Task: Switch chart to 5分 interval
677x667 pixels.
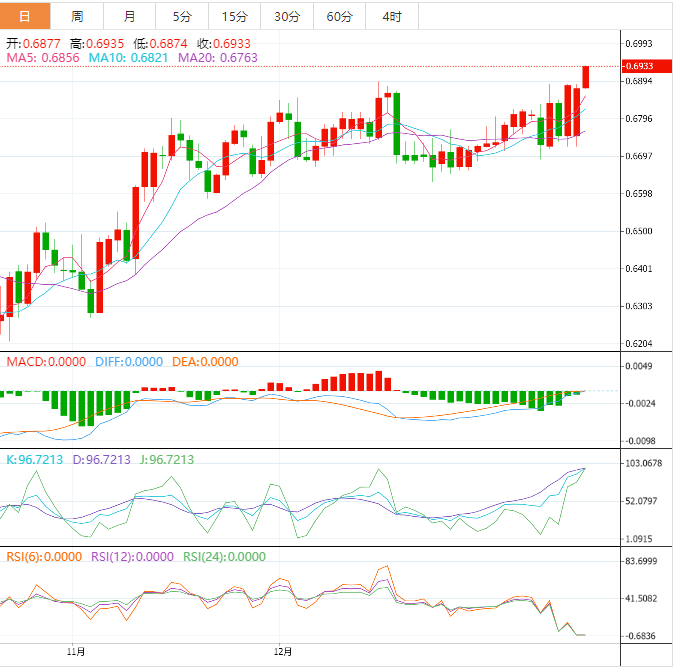Action: click(x=182, y=16)
